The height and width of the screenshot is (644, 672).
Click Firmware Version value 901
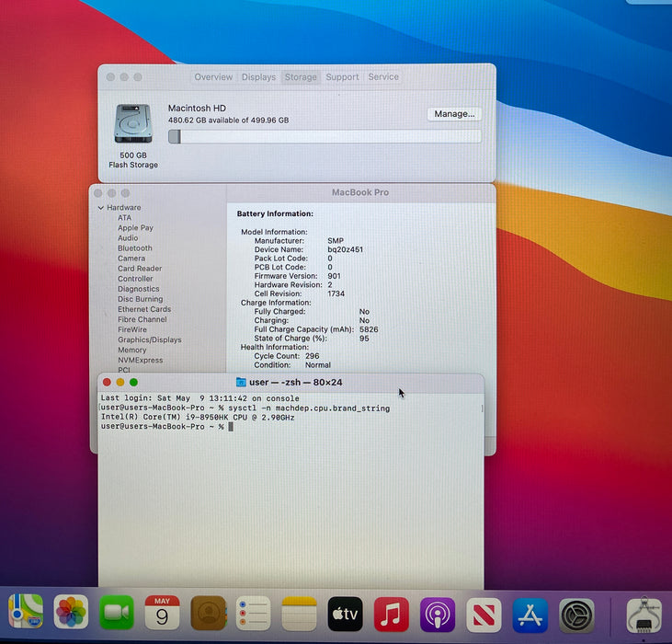[334, 276]
